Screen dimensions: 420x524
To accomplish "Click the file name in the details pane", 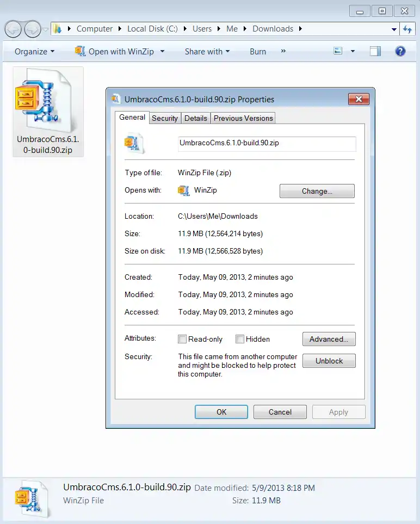I will click(x=127, y=487).
